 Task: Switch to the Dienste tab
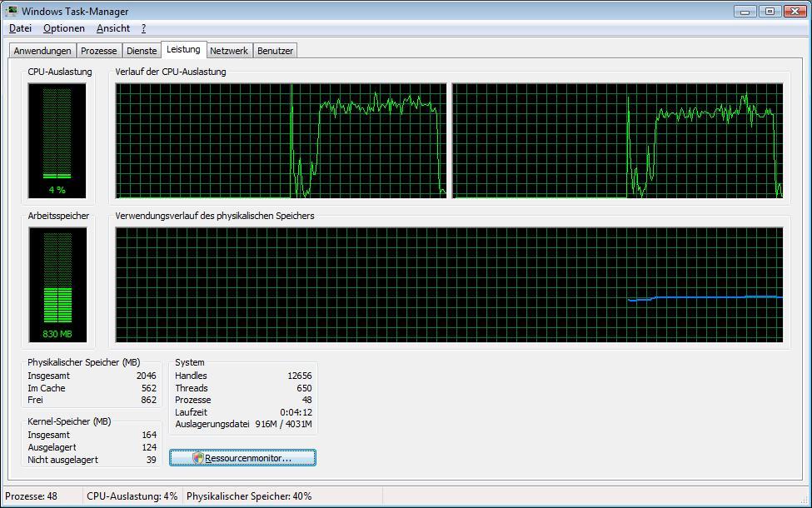[x=142, y=51]
